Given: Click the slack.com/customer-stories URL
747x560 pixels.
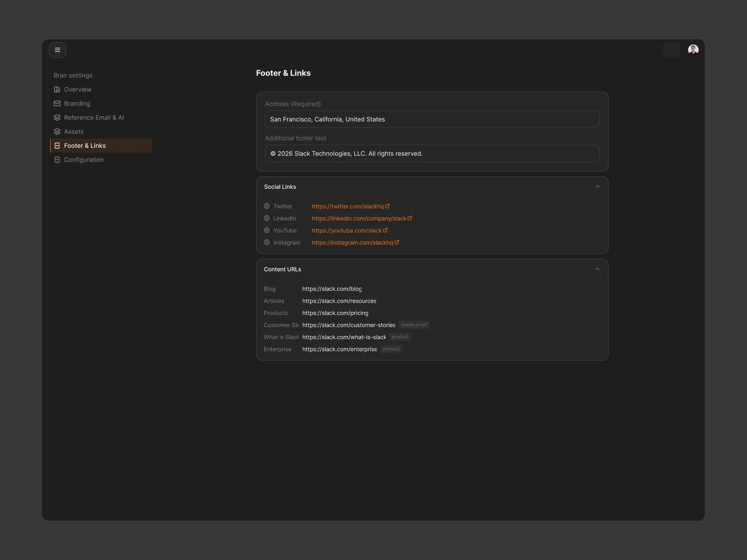Looking at the screenshot, I should coord(349,325).
